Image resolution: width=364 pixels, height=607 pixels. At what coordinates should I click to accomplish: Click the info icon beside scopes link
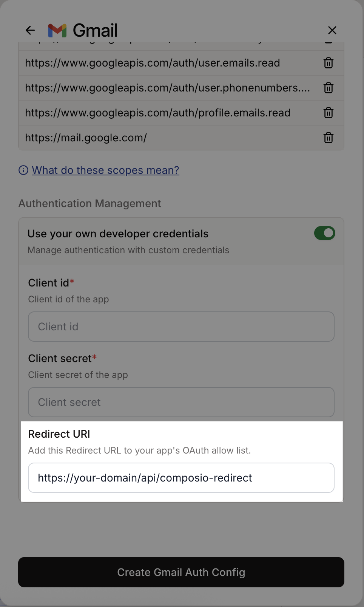point(23,170)
